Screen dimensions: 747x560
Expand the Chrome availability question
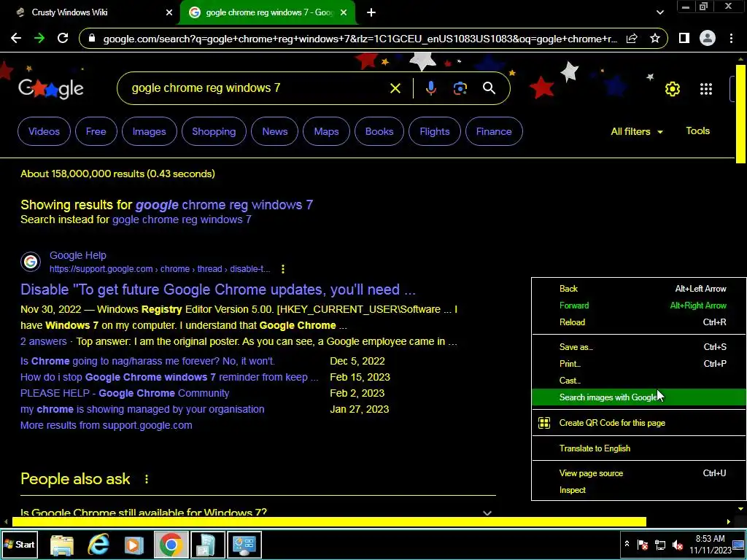coord(487,513)
